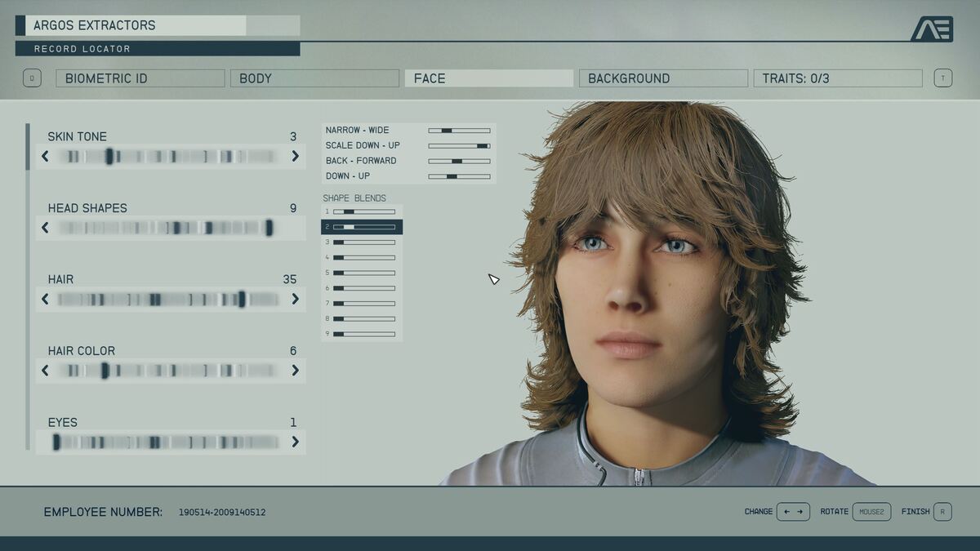
Task: Click left arrow for Skin Tone
Action: pos(45,157)
